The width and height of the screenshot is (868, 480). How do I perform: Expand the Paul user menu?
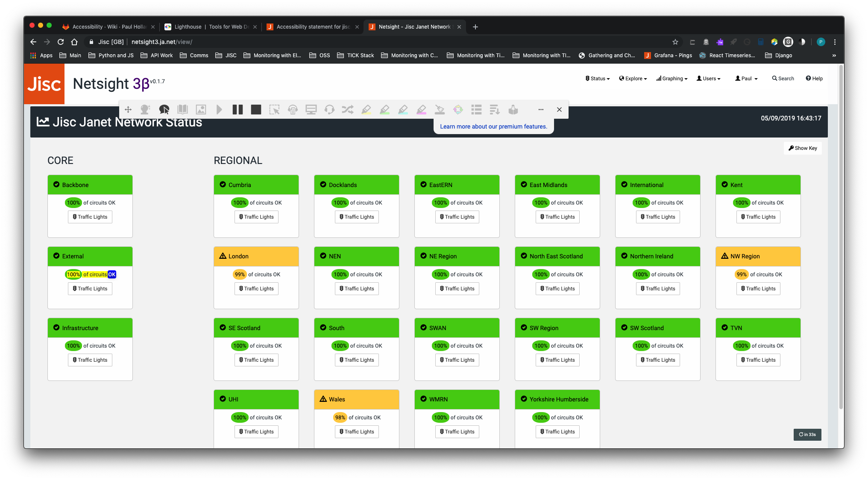coord(746,79)
